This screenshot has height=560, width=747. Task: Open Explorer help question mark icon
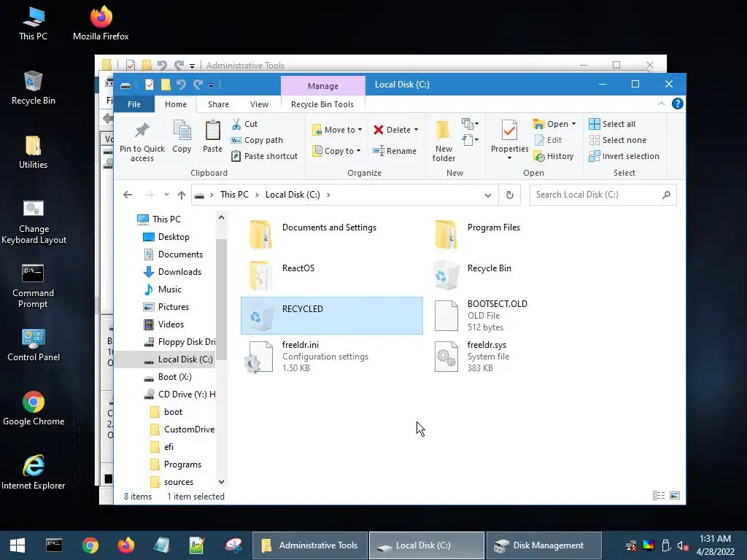coord(677,104)
